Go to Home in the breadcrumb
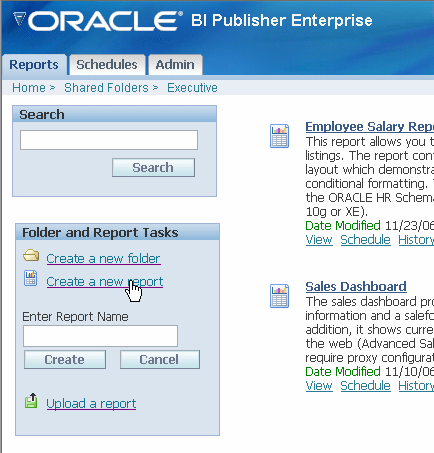434x453 pixels. [29, 88]
